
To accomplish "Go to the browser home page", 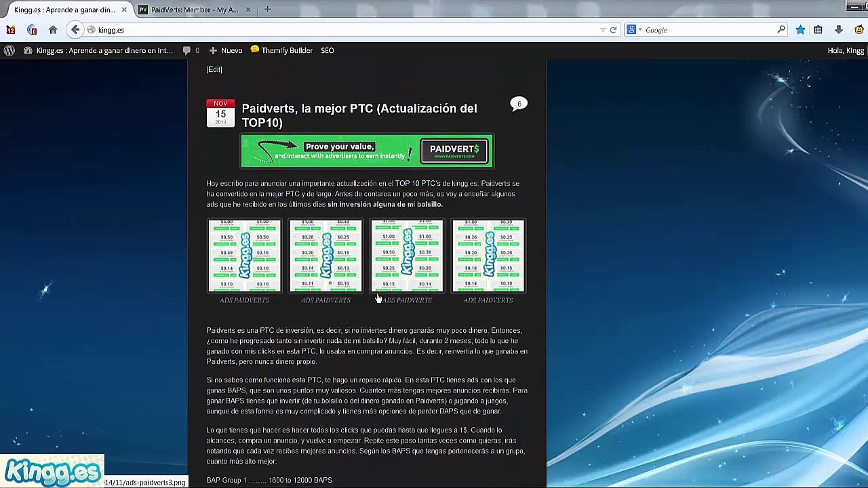I will pyautogui.click(x=53, y=30).
